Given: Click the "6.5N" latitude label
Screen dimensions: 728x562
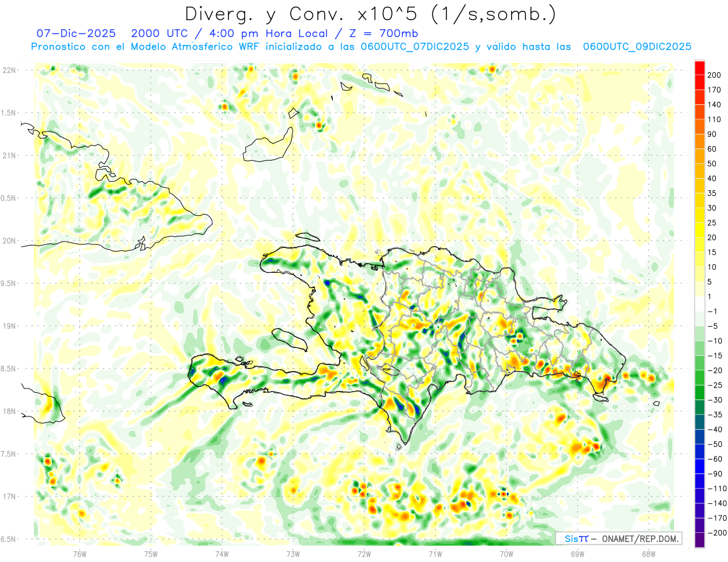Looking at the screenshot, I should click(x=8, y=539).
